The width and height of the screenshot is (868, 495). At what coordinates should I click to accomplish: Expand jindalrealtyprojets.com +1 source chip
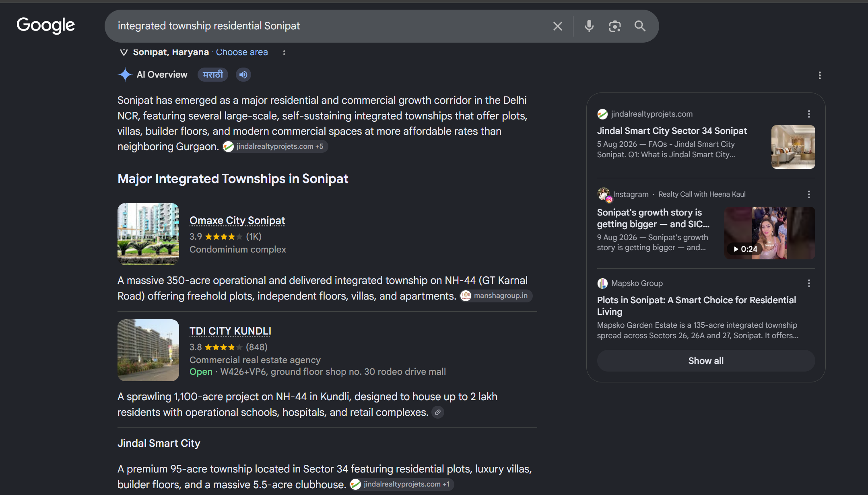[x=402, y=484]
